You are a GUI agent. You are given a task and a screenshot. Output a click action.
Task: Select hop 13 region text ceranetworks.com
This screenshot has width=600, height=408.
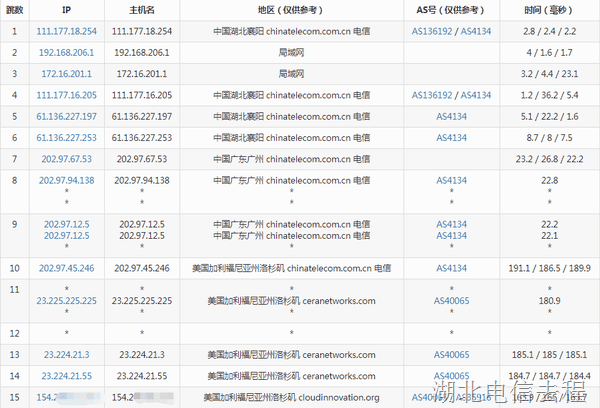tap(339, 355)
